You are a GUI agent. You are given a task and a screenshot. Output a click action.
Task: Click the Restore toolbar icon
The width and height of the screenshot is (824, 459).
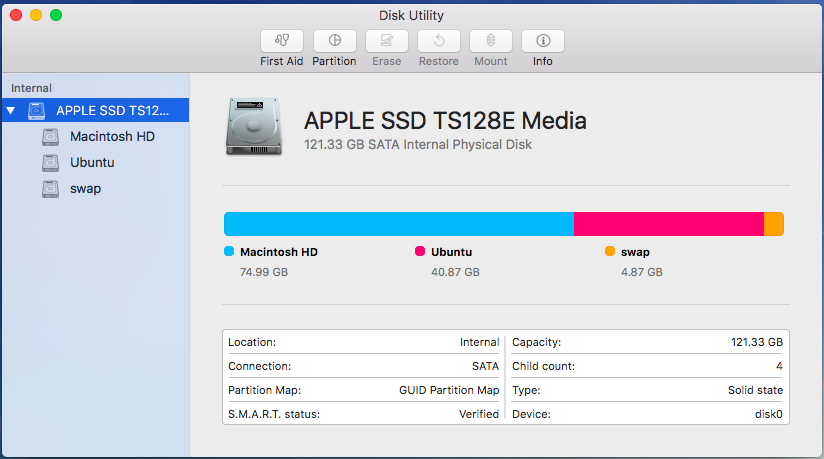point(438,41)
